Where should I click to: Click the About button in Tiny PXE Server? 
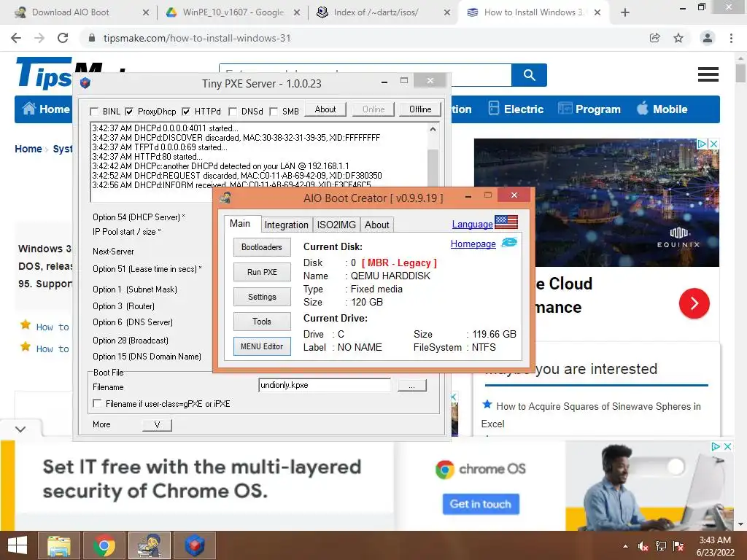[325, 109]
